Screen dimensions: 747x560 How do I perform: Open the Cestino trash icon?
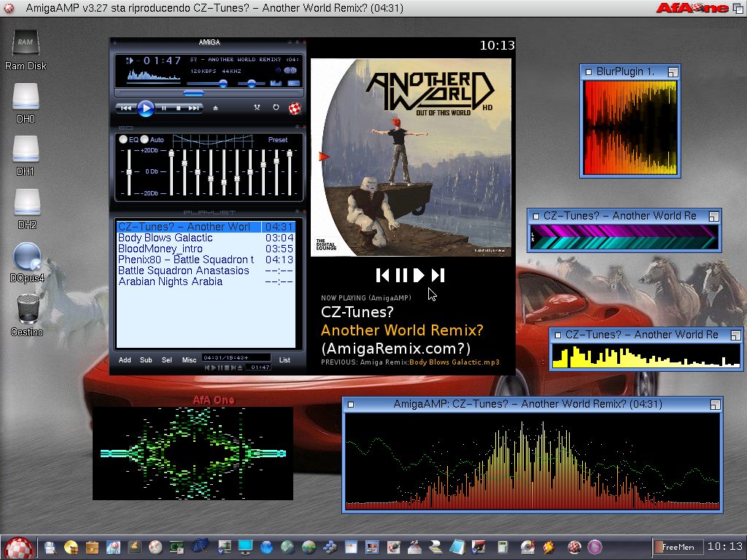26,310
